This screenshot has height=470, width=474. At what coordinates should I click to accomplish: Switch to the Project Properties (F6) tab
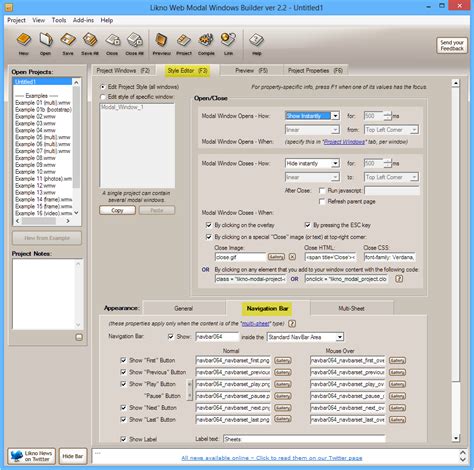click(x=315, y=71)
